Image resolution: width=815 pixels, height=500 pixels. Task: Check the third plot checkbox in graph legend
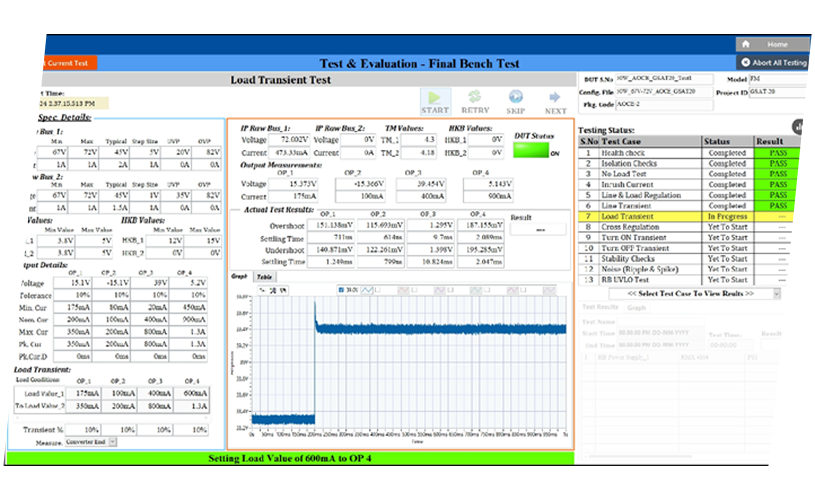tap(414, 290)
